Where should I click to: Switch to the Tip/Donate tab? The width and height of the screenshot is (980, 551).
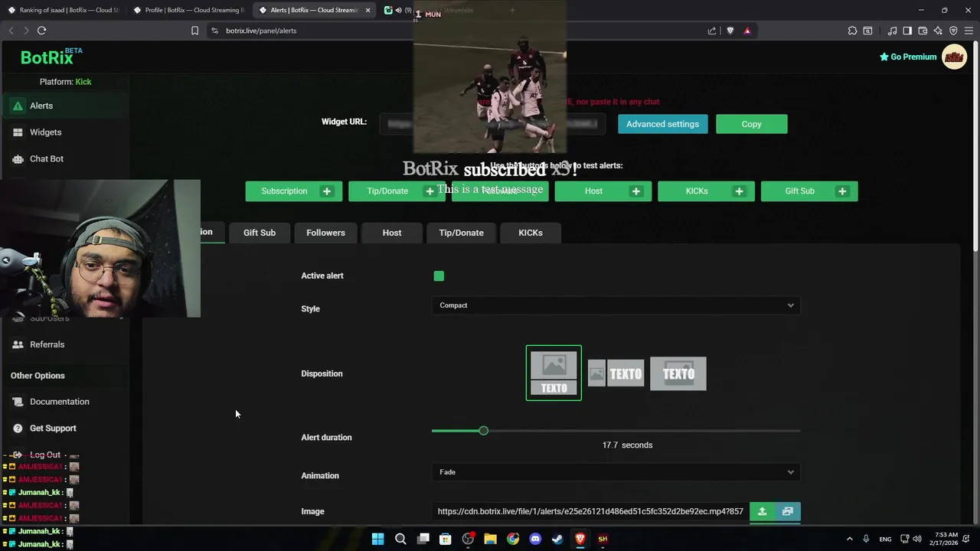pos(461,233)
